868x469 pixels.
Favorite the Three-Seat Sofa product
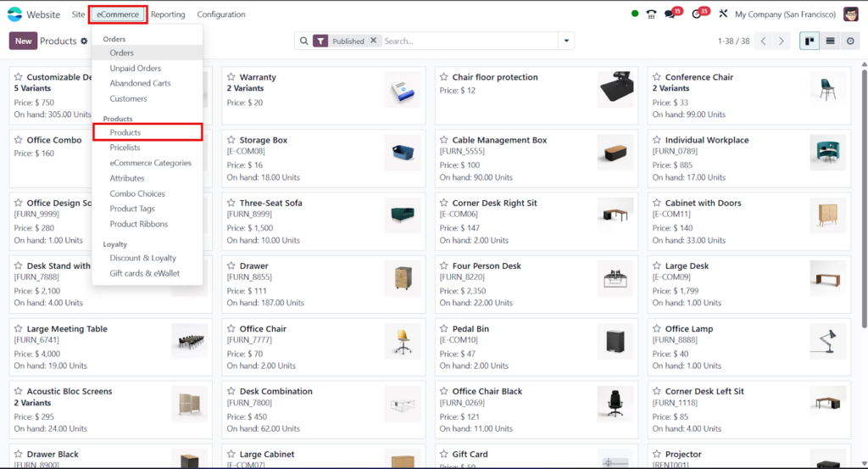(231, 203)
